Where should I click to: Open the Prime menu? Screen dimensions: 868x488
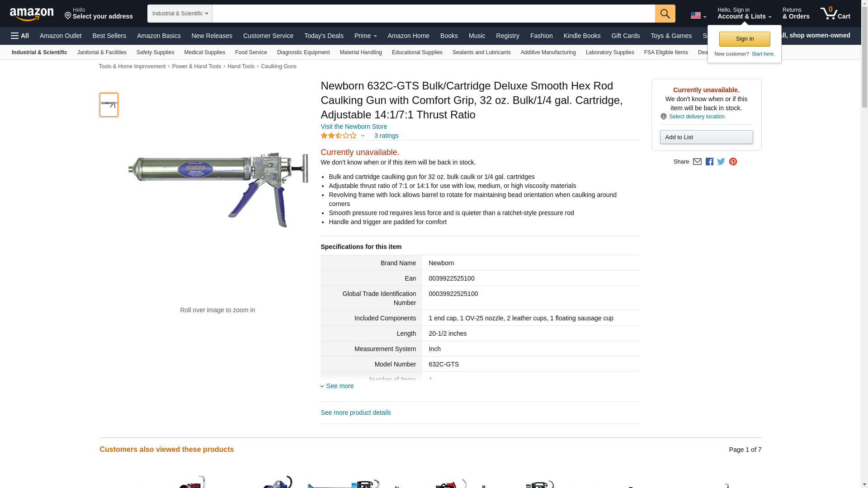[x=365, y=36]
